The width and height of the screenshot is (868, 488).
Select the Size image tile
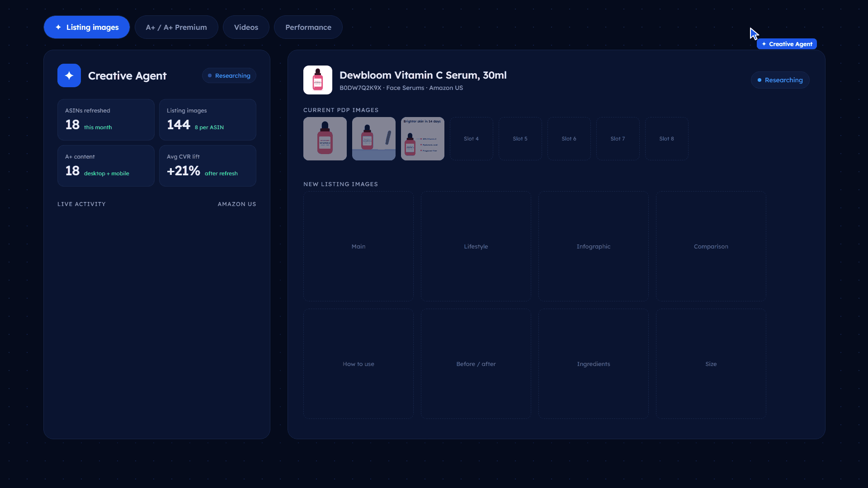pyautogui.click(x=711, y=364)
